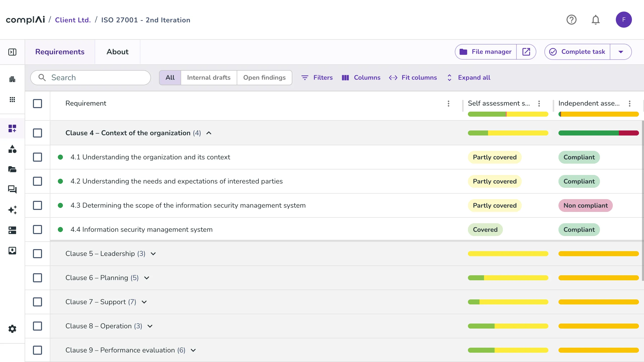This screenshot has height=362, width=644.
Task: Click the complAi logo
Action: coord(25,20)
